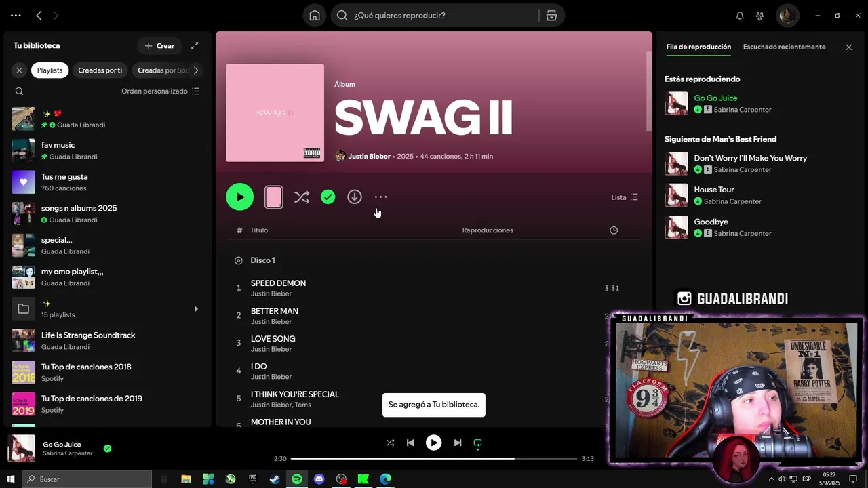Select the LOVE SONG track
This screenshot has height=488, width=868.
(434, 343)
